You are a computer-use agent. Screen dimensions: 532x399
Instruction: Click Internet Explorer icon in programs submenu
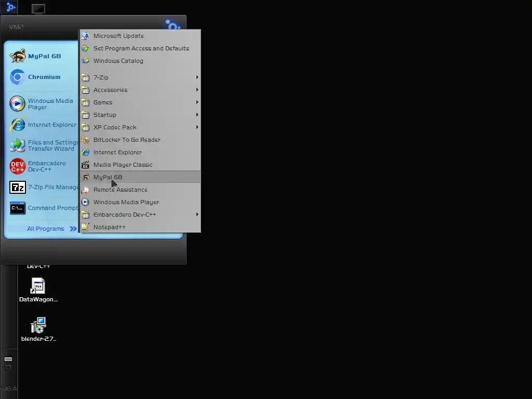[86, 152]
